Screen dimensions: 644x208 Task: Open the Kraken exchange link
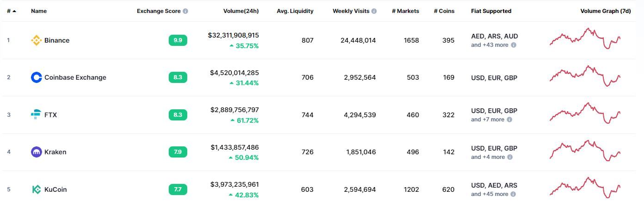pyautogui.click(x=55, y=152)
